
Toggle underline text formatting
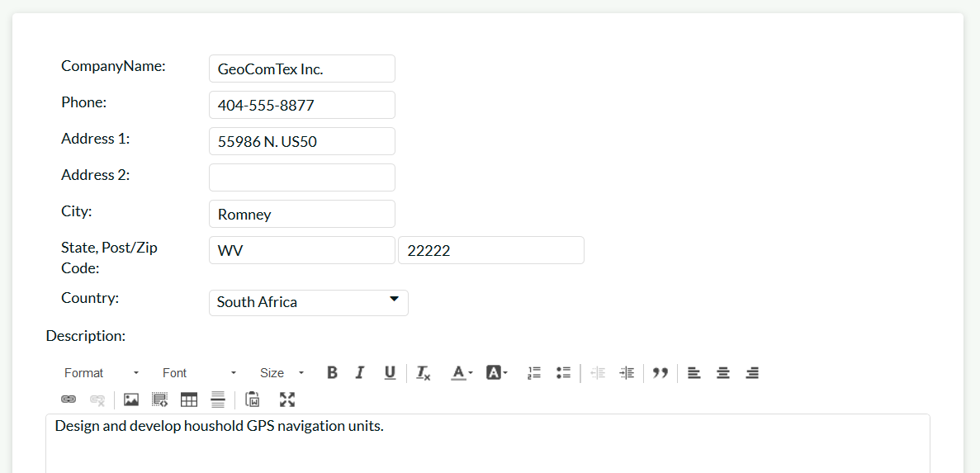coord(390,373)
